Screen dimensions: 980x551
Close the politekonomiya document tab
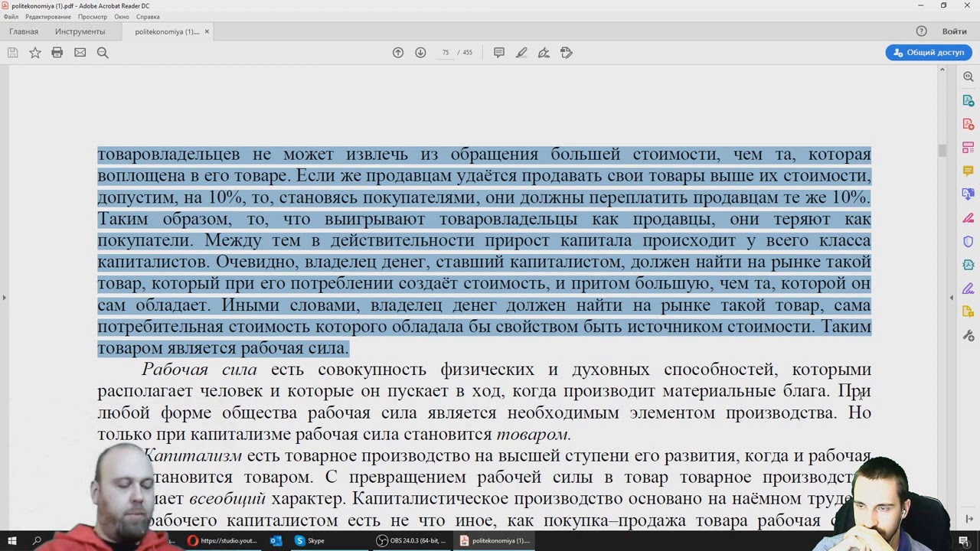click(207, 31)
